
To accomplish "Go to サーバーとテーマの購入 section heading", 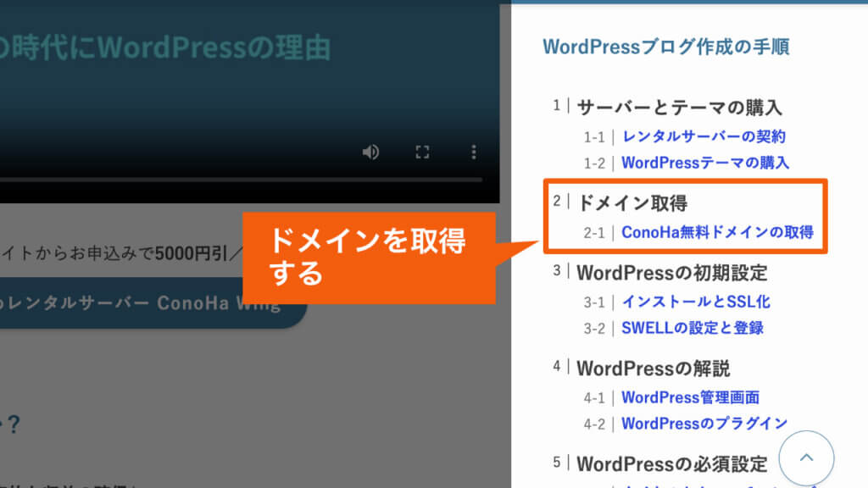I will point(678,108).
